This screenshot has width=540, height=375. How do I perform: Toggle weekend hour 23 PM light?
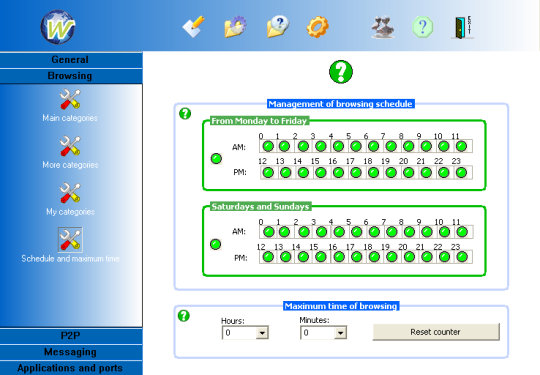[x=462, y=257]
